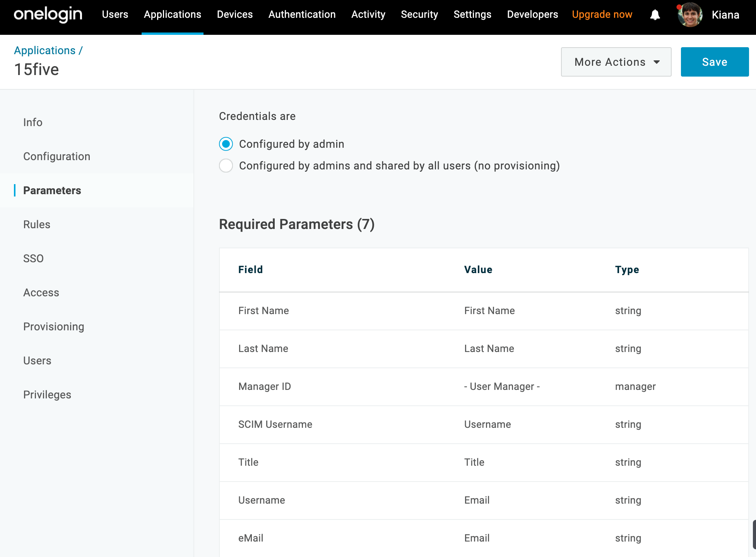The image size is (756, 557).
Task: Select the Configured by admin radio button
Action: coord(226,144)
